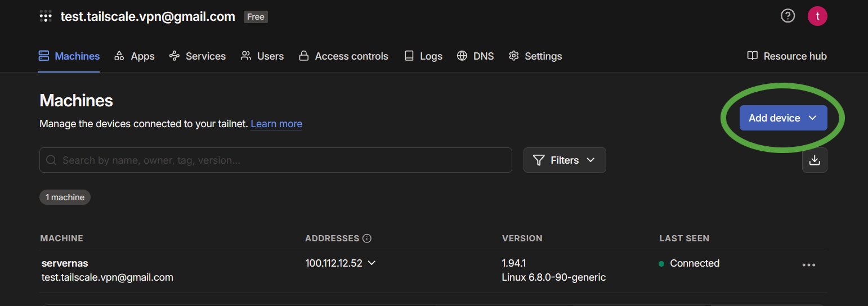Click the search magnifier icon
Image resolution: width=868 pixels, height=306 pixels.
tap(51, 160)
